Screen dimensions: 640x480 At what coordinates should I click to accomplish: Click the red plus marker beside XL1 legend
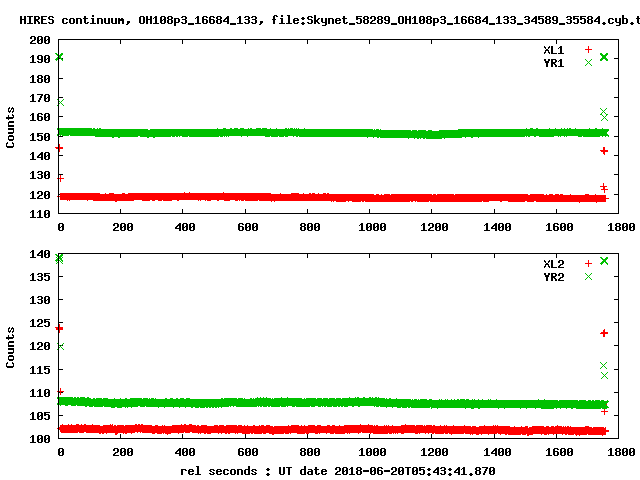click(x=588, y=50)
